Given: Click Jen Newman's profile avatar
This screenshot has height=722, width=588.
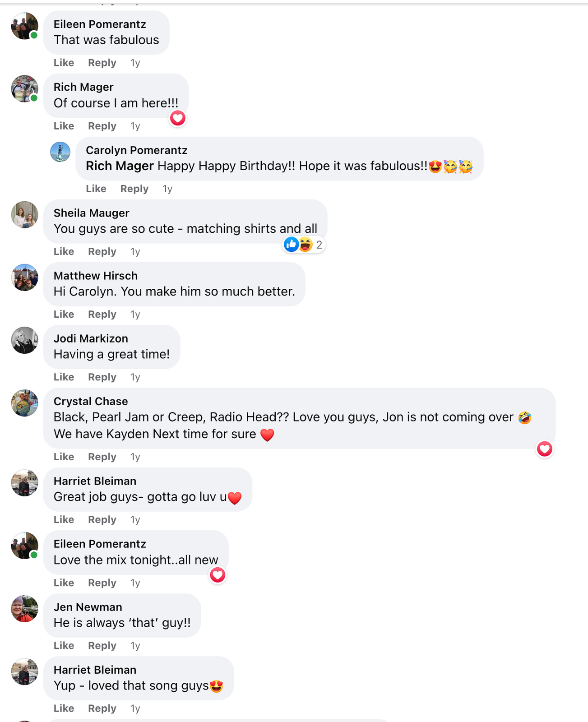Looking at the screenshot, I should (24, 609).
